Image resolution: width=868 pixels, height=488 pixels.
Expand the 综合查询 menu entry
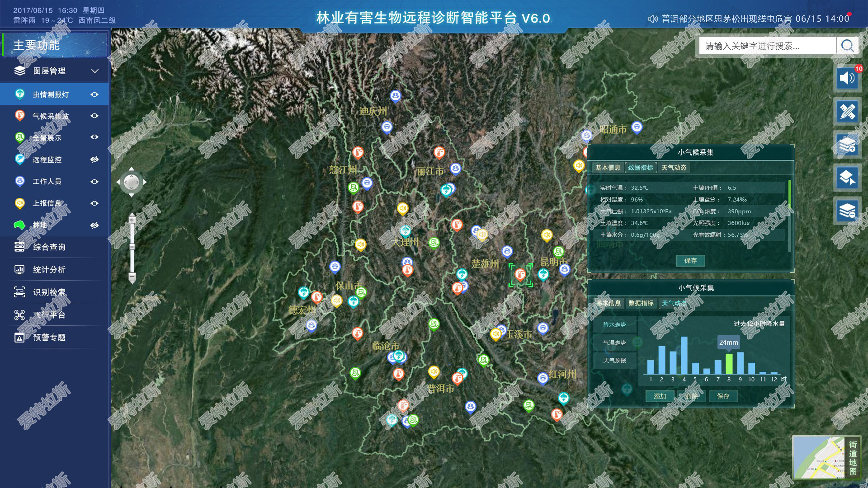tap(49, 247)
